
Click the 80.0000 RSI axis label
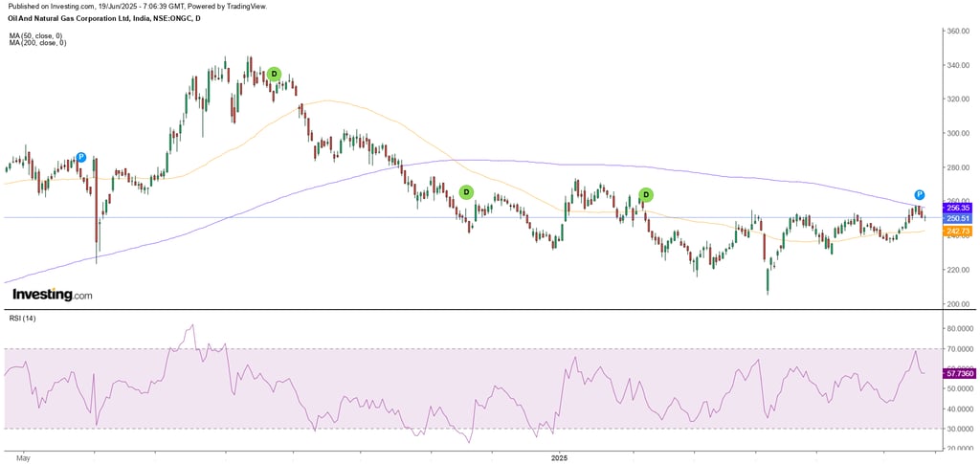click(x=961, y=328)
